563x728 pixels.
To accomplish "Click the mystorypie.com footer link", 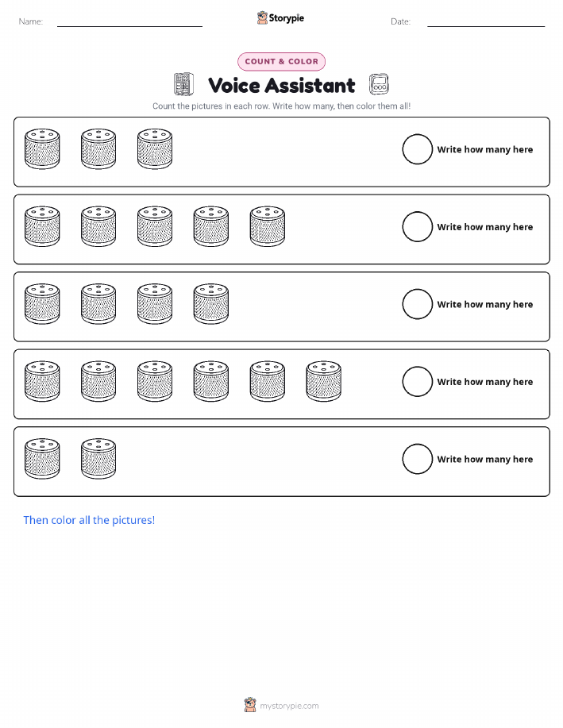I will [x=289, y=706].
